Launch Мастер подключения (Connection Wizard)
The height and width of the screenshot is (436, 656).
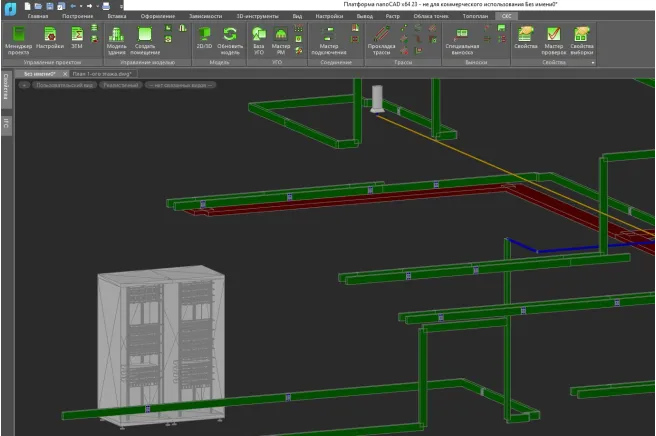[x=328, y=38]
